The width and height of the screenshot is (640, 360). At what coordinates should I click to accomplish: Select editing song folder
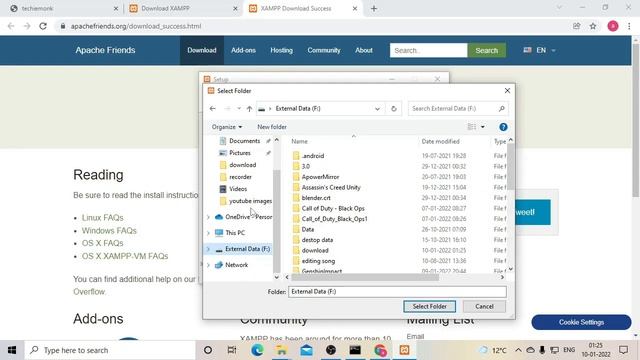318,261
